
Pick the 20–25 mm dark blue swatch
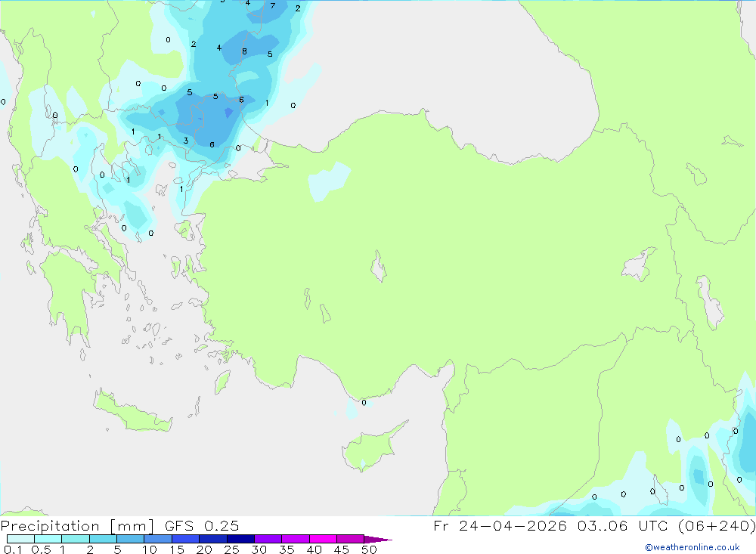(x=213, y=539)
